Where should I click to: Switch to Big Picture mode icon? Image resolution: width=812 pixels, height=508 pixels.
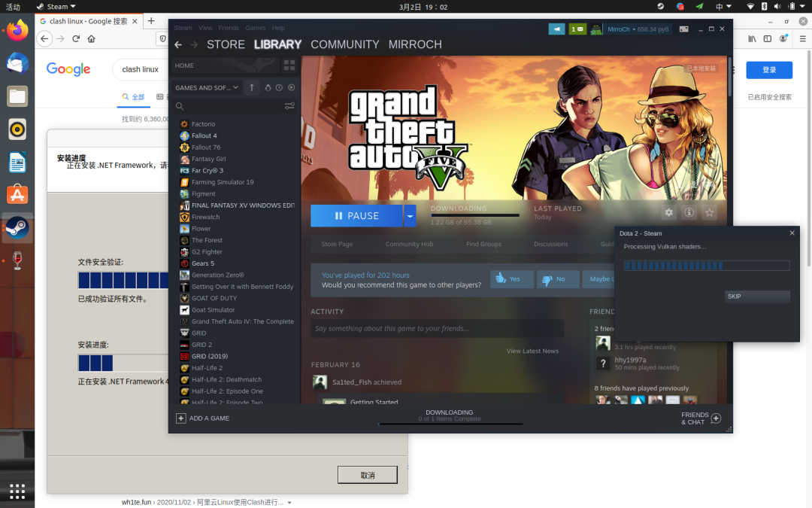click(x=683, y=29)
